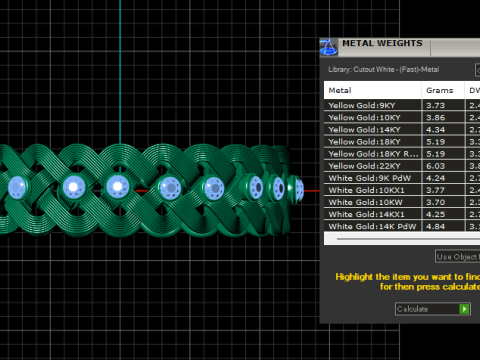Click Library: Cutout White - (Fast)-Metal label

point(384,69)
